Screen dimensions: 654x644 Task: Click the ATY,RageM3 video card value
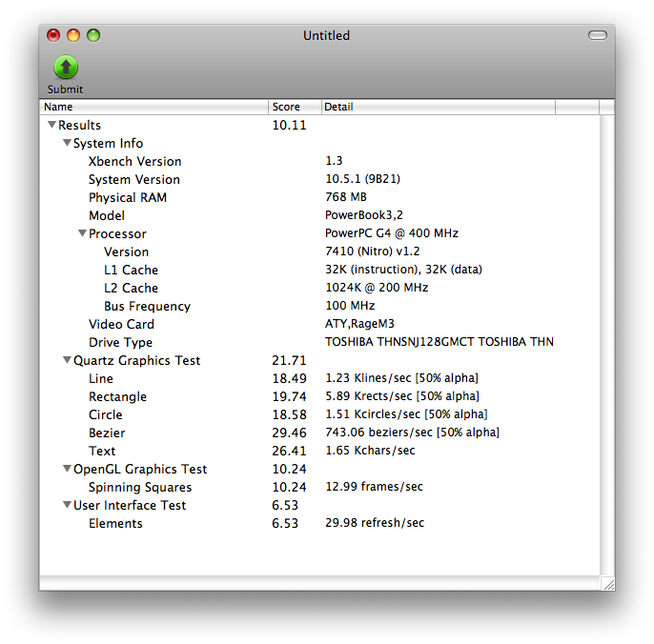click(x=359, y=324)
